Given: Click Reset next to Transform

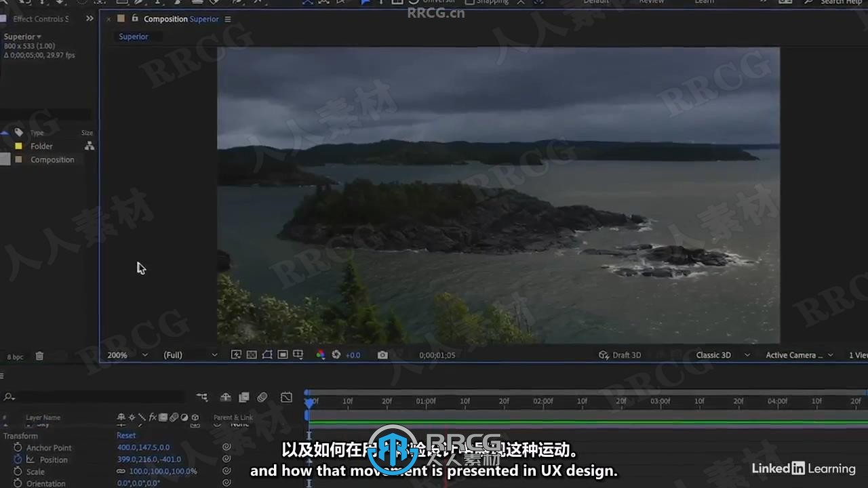Looking at the screenshot, I should click(x=126, y=436).
